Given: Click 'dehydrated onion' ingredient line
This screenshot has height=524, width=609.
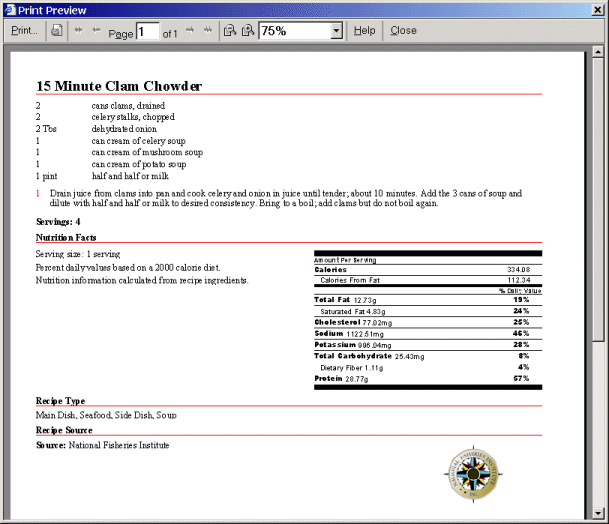Looking at the screenshot, I should coord(124,129).
